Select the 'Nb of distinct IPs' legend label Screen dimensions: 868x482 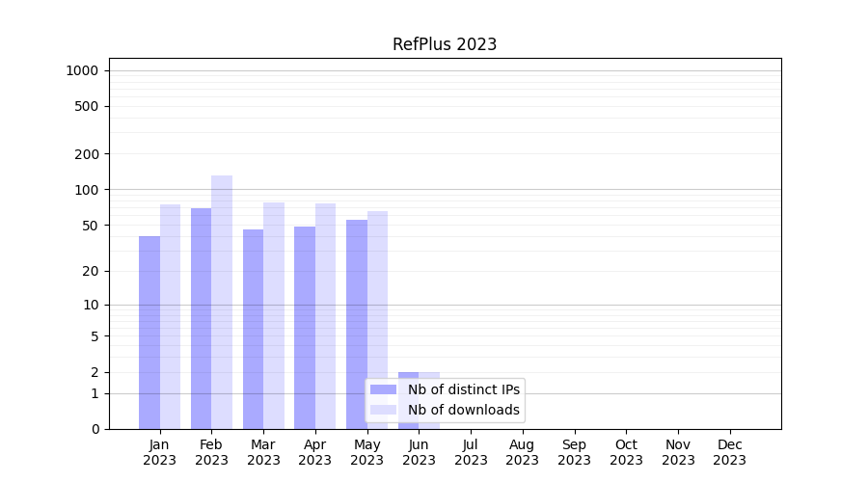coord(463,389)
